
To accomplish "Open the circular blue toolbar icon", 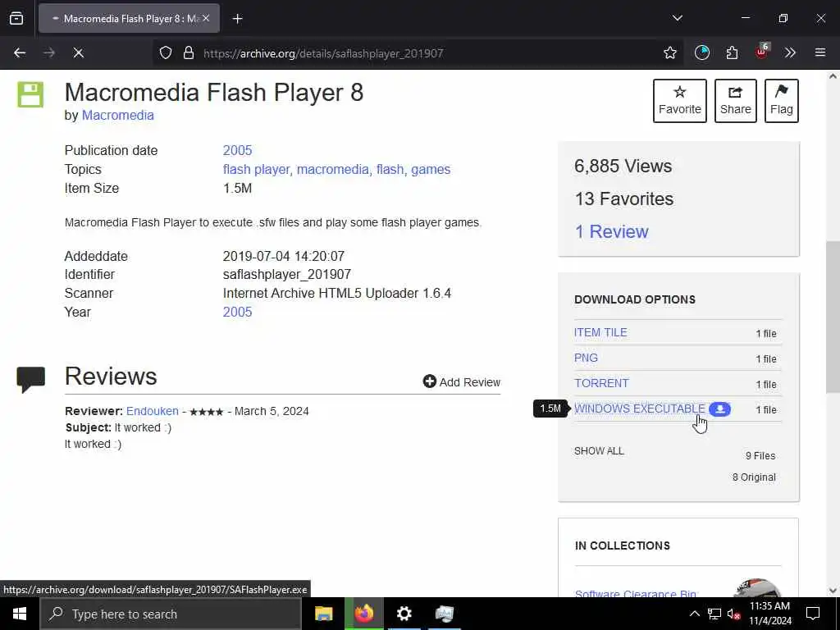I will coord(702,53).
